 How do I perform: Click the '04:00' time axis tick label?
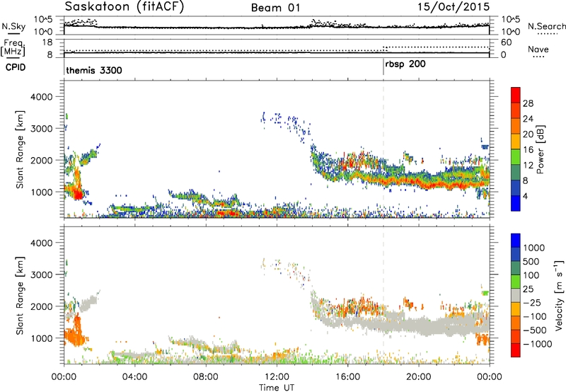[x=134, y=377]
